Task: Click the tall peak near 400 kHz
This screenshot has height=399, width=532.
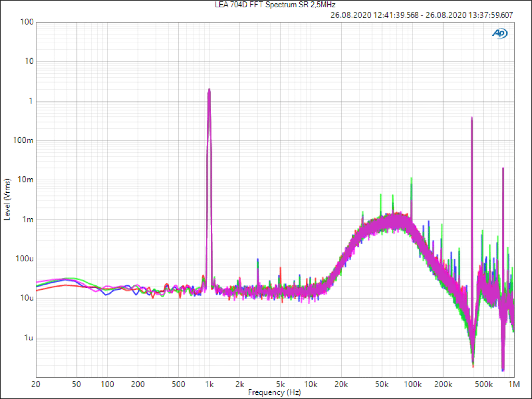Action: (x=471, y=118)
